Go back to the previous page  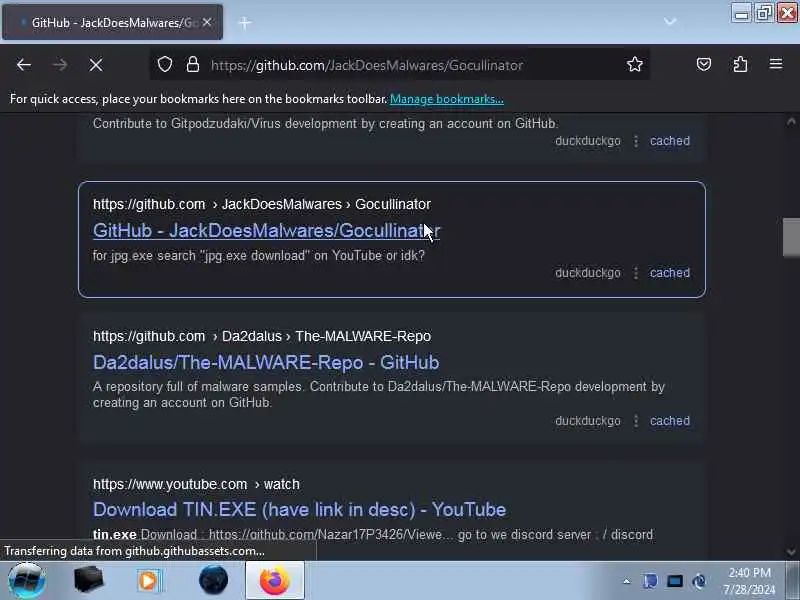point(23,65)
